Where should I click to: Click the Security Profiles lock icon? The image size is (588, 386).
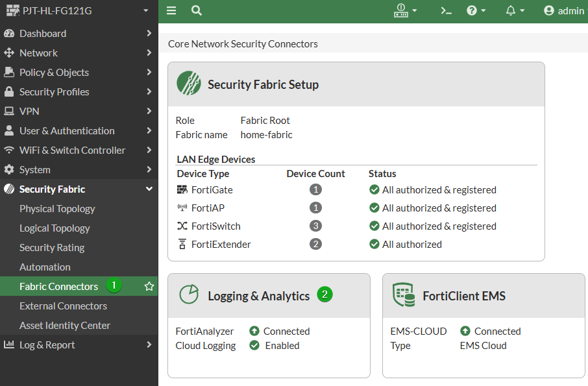pos(9,91)
